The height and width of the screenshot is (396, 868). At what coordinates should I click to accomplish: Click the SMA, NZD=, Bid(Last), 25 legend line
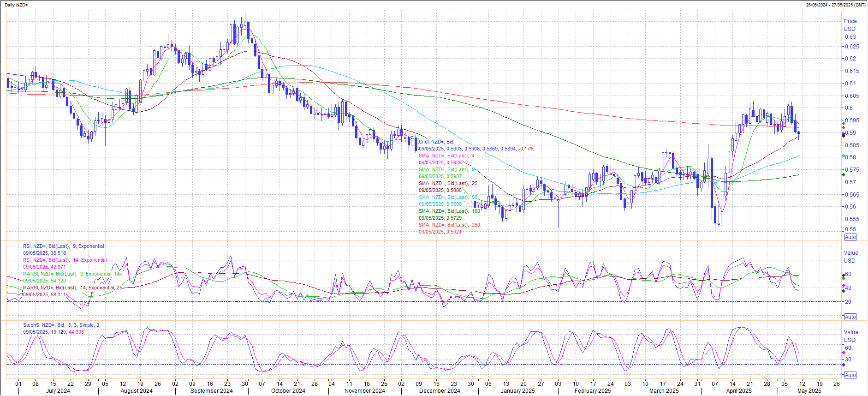coord(448,184)
